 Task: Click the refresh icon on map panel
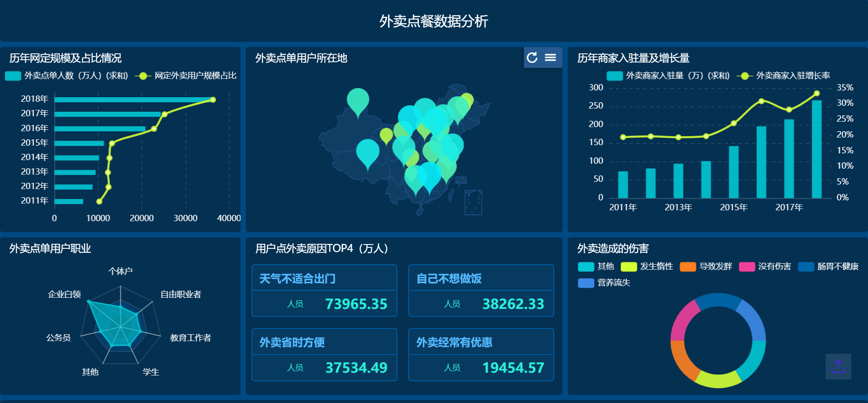(532, 57)
